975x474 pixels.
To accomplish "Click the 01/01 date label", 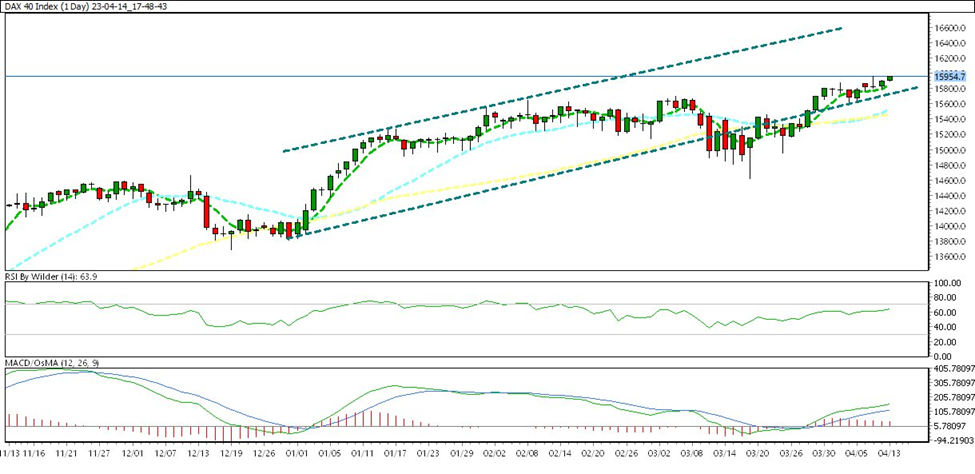I will click(x=296, y=454).
